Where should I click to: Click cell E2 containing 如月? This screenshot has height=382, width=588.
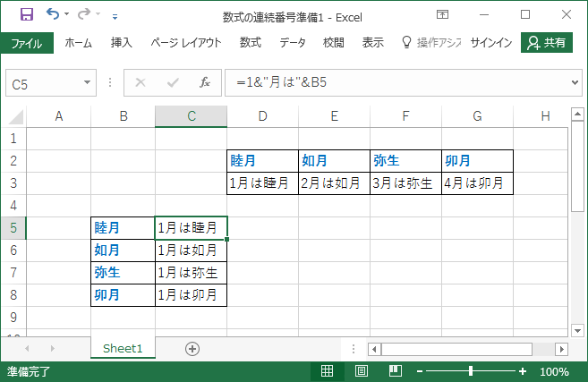click(335, 161)
